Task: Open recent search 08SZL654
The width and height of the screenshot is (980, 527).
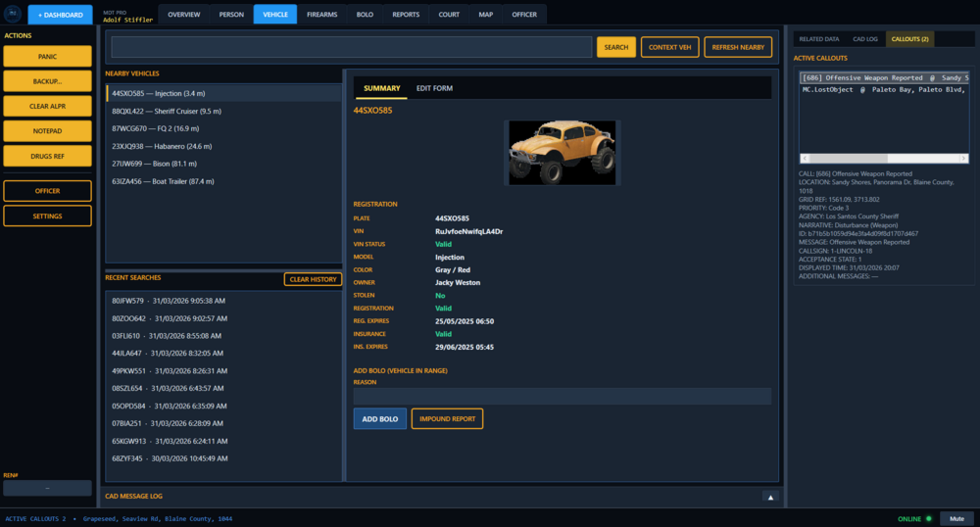Action: point(223,388)
